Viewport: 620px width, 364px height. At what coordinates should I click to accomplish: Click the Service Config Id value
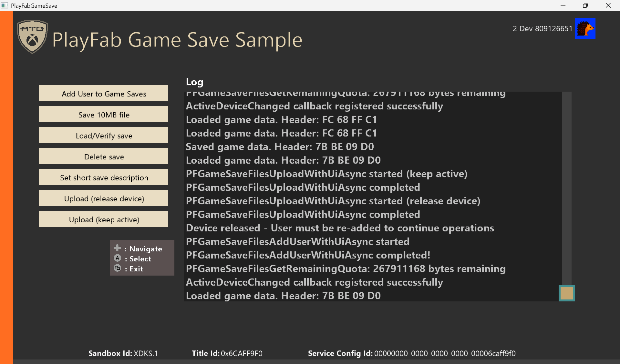point(445,354)
